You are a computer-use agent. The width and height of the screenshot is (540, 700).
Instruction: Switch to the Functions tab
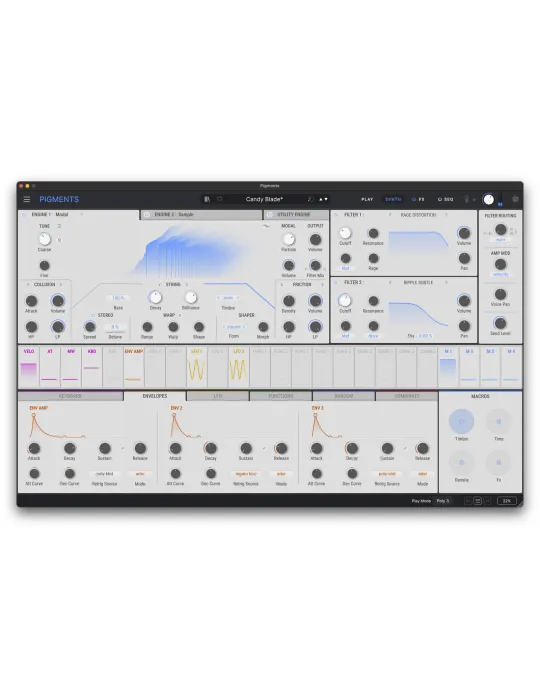281,396
